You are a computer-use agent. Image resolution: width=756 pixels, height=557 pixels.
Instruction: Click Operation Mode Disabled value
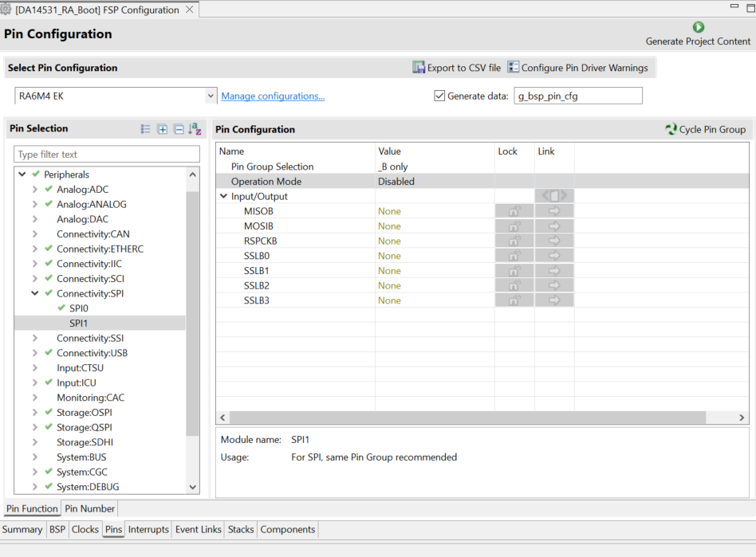396,181
